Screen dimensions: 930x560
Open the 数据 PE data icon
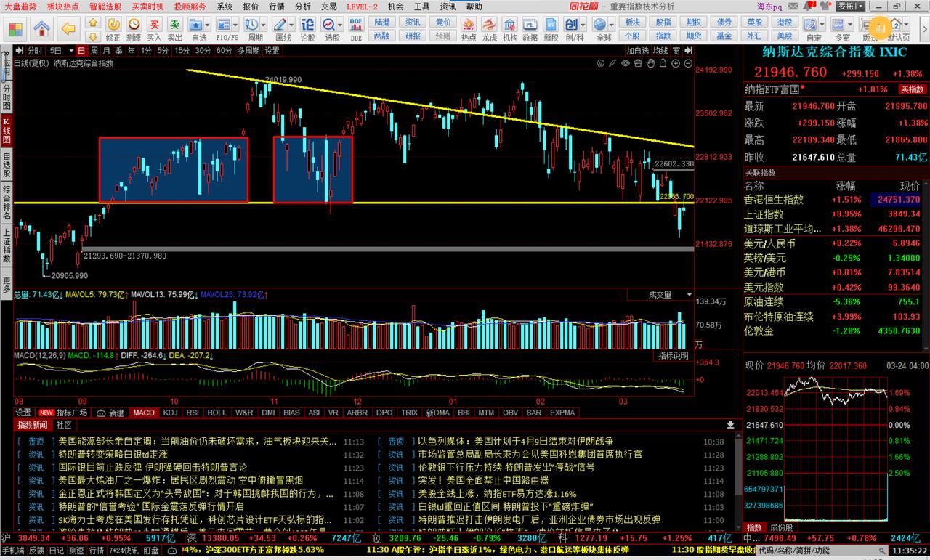tap(530, 29)
